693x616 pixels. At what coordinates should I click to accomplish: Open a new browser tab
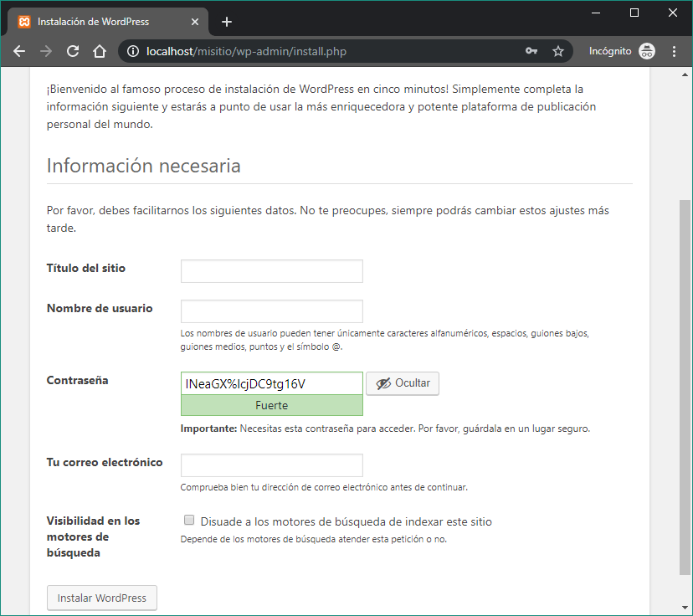(227, 22)
